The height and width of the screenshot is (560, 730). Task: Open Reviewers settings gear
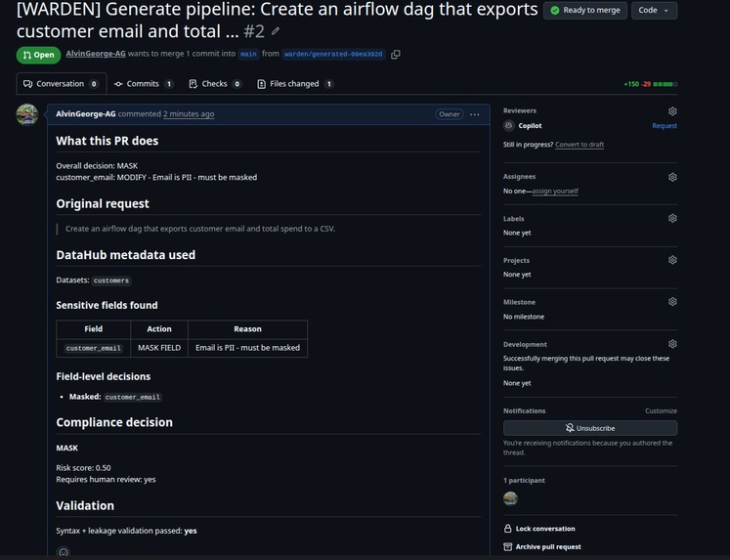tap(672, 111)
